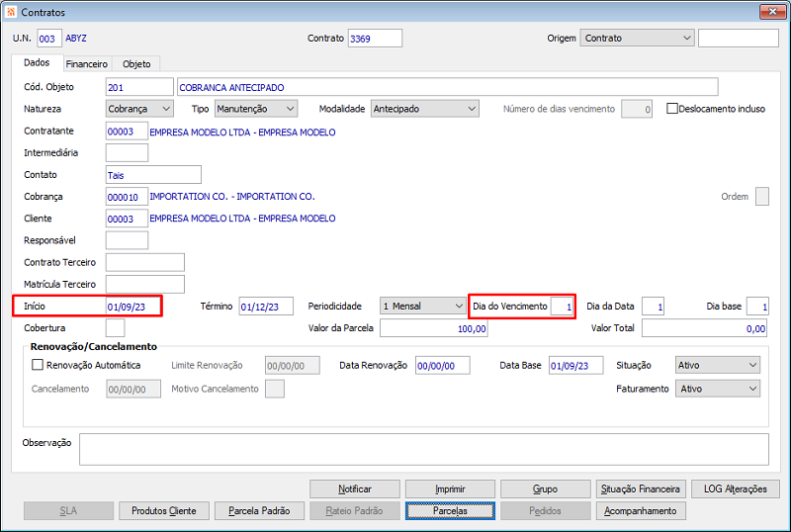
Task: Click the Cobrança code field
Action: click(x=127, y=197)
